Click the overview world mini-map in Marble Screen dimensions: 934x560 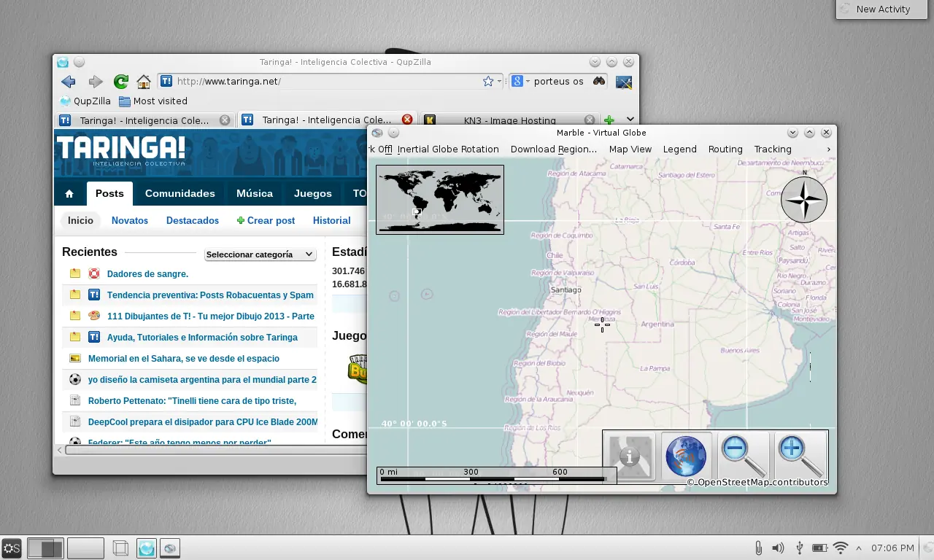[x=440, y=200]
